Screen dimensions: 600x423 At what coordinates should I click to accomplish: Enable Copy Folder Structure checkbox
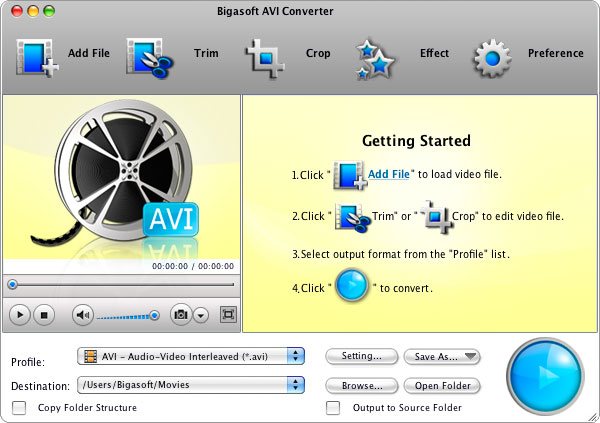[x=19, y=408]
